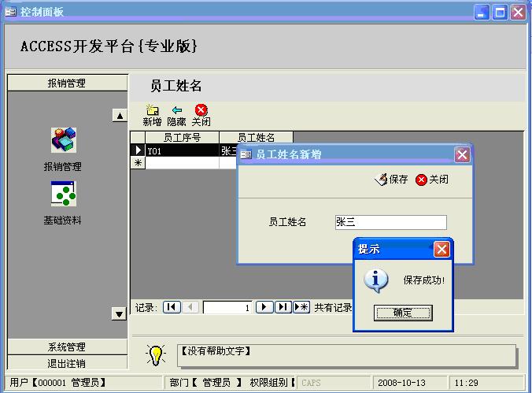The image size is (532, 393).
Task: Close the 员工姓名新增 window with X
Action: coord(462,155)
